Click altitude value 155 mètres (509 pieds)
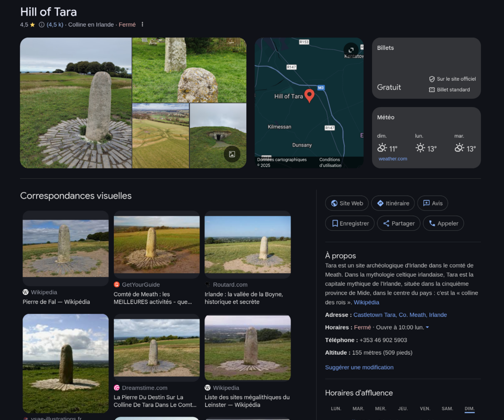504x420 pixels. pyautogui.click(x=382, y=353)
